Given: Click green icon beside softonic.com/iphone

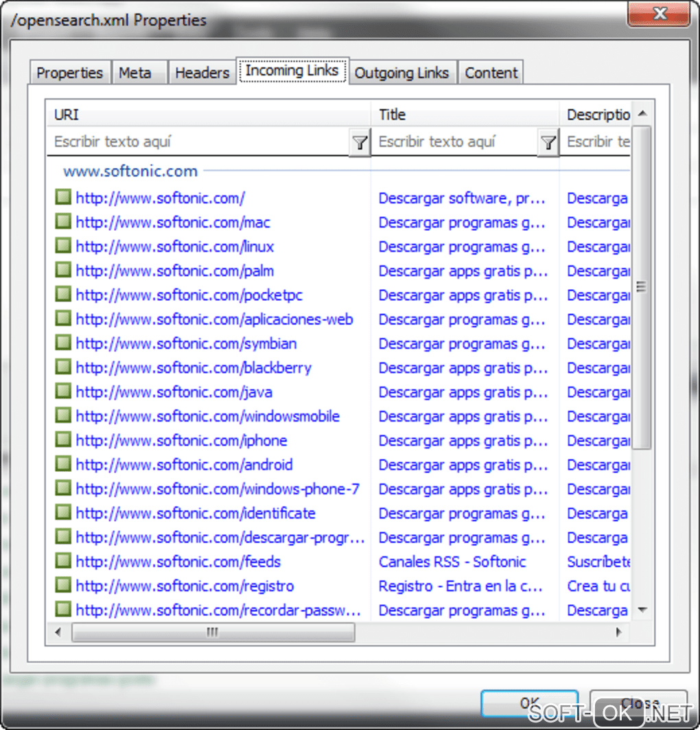Looking at the screenshot, I should coord(62,440).
